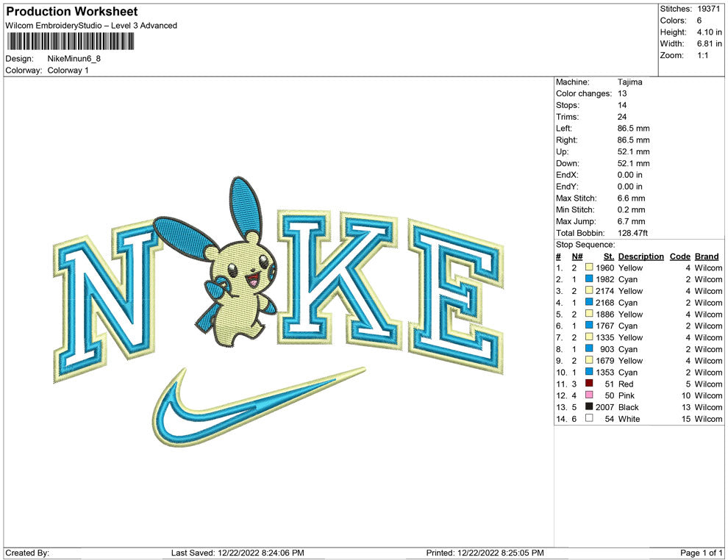The height and width of the screenshot is (560, 728).
Task: Pick the yellow swatch in the 1886 row
Action: pyautogui.click(x=589, y=314)
